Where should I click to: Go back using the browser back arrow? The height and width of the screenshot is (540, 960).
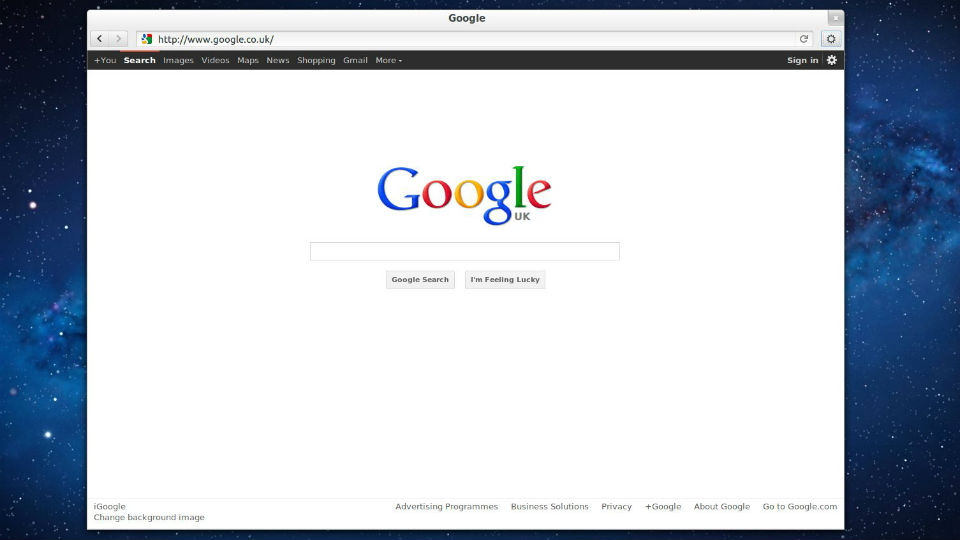(x=100, y=39)
